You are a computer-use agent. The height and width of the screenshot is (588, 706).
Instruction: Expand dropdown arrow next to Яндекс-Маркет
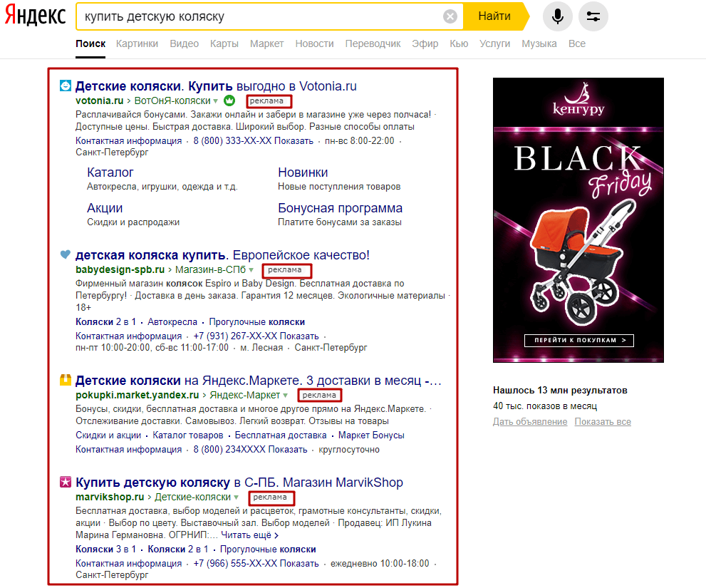point(285,395)
